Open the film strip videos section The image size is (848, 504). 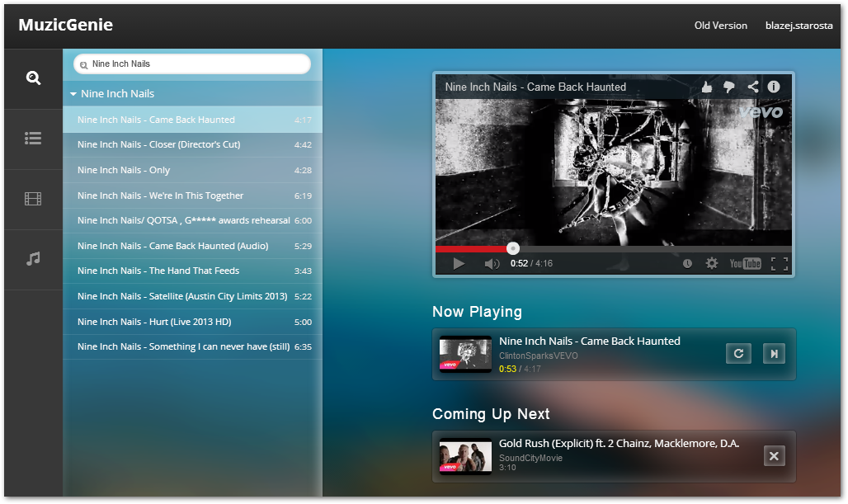(34, 199)
